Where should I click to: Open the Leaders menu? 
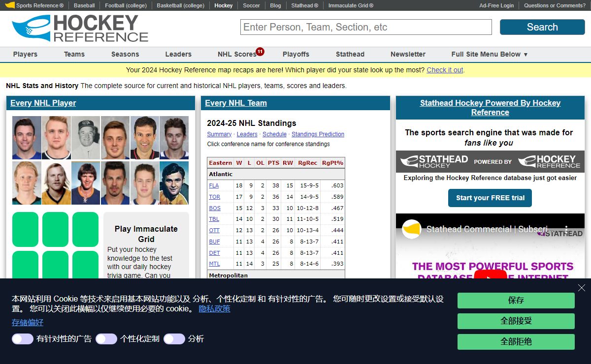[178, 54]
